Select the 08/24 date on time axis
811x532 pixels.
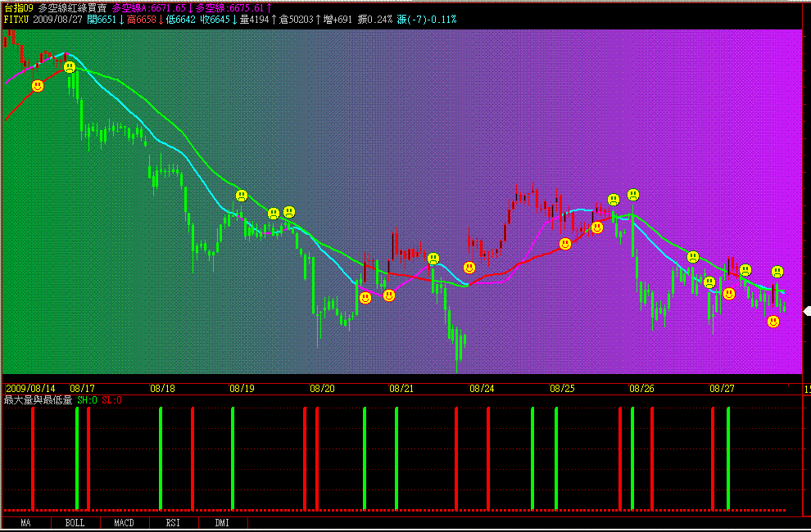point(482,389)
